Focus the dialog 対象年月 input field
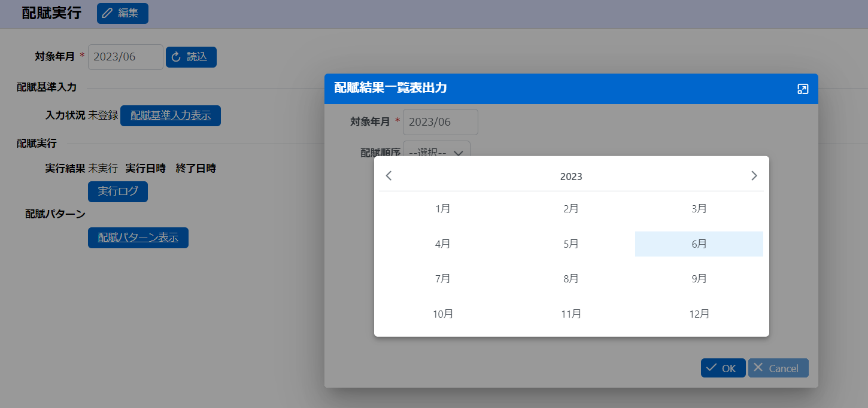 click(441, 122)
